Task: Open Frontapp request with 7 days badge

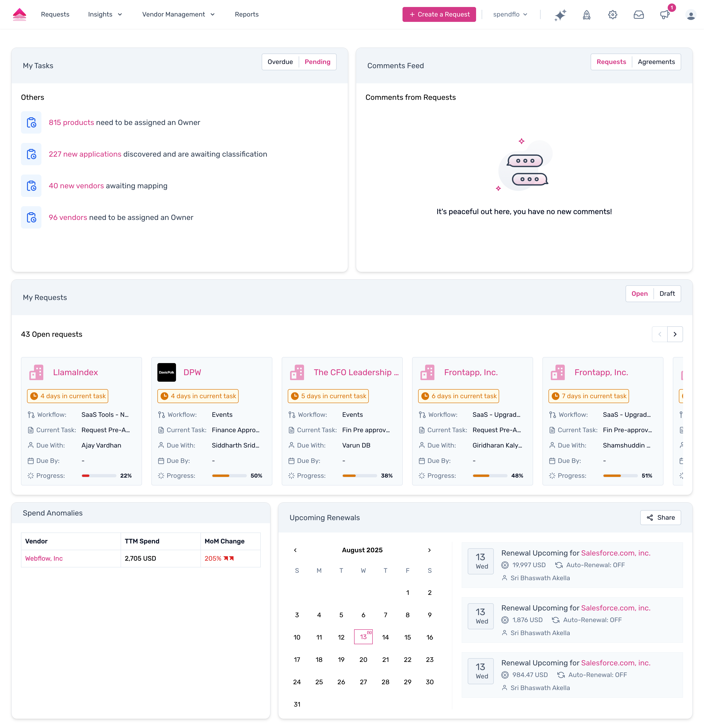Action: pyautogui.click(x=602, y=373)
